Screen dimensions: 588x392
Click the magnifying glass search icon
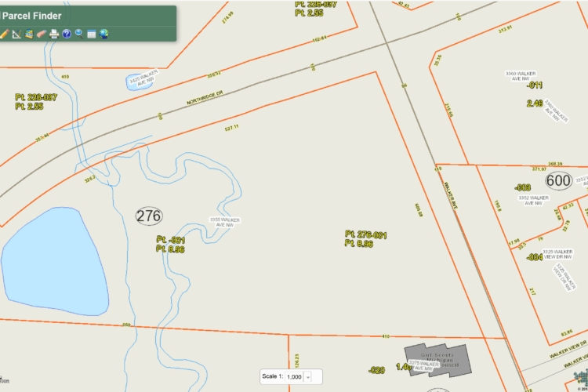coord(79,34)
